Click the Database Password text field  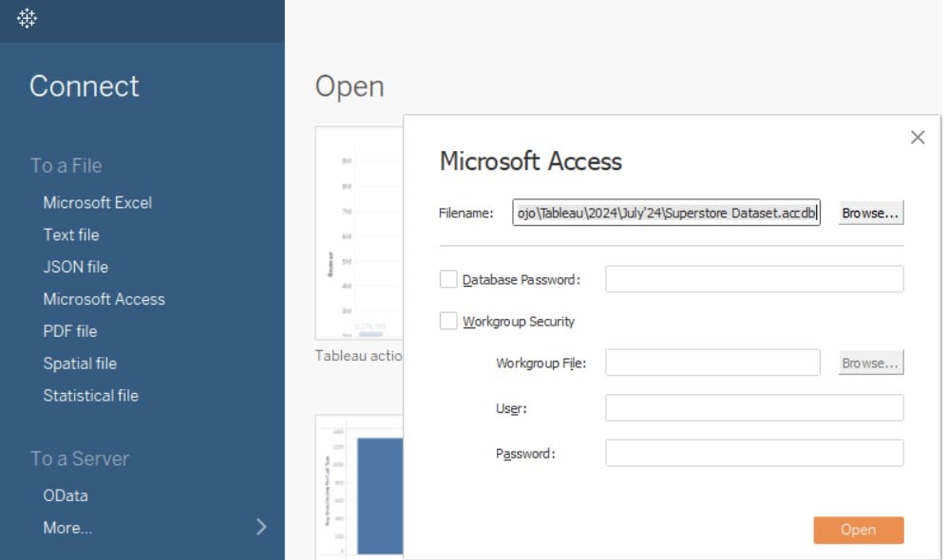coord(754,279)
